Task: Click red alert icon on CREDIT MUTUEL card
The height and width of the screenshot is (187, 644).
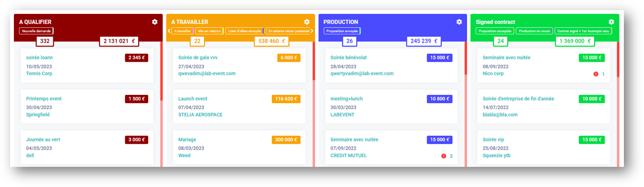Action: tap(444, 156)
